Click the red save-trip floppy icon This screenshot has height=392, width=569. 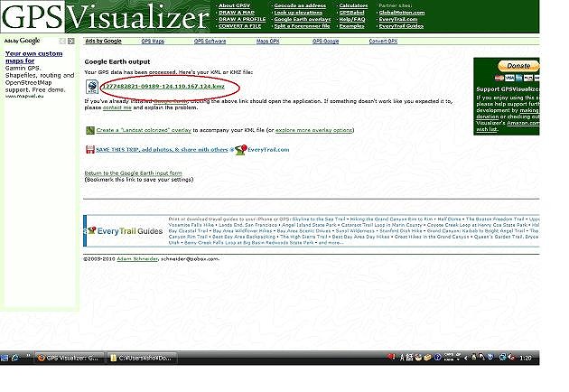coord(90,150)
